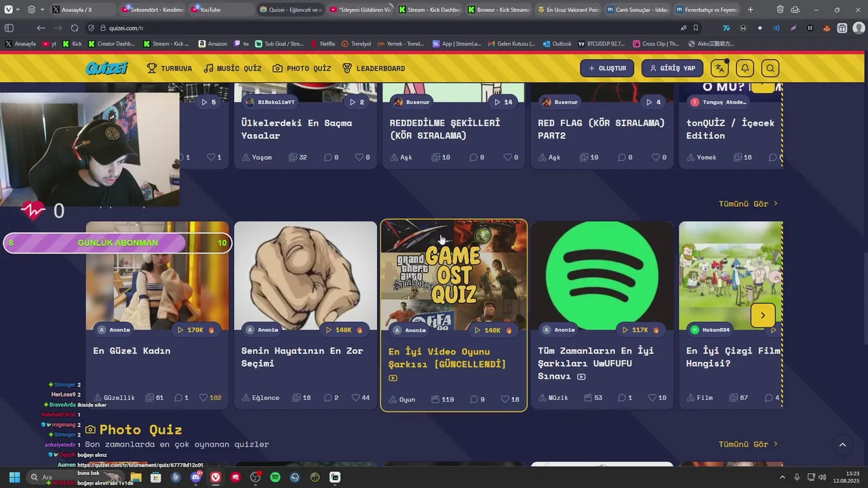Click the language translate icon button

tap(719, 68)
